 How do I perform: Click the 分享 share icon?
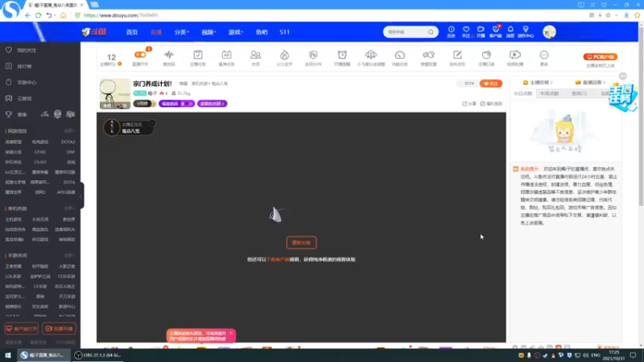point(469,104)
